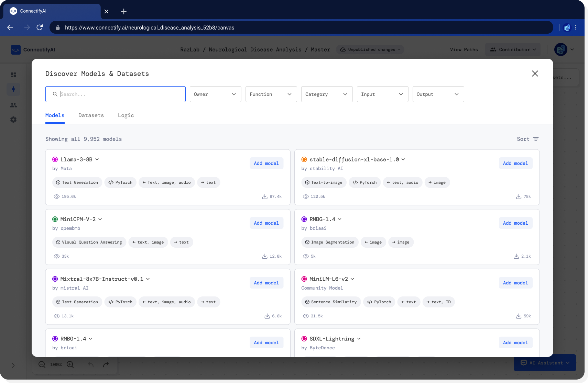Open the Input filter dropdown

pos(383,94)
